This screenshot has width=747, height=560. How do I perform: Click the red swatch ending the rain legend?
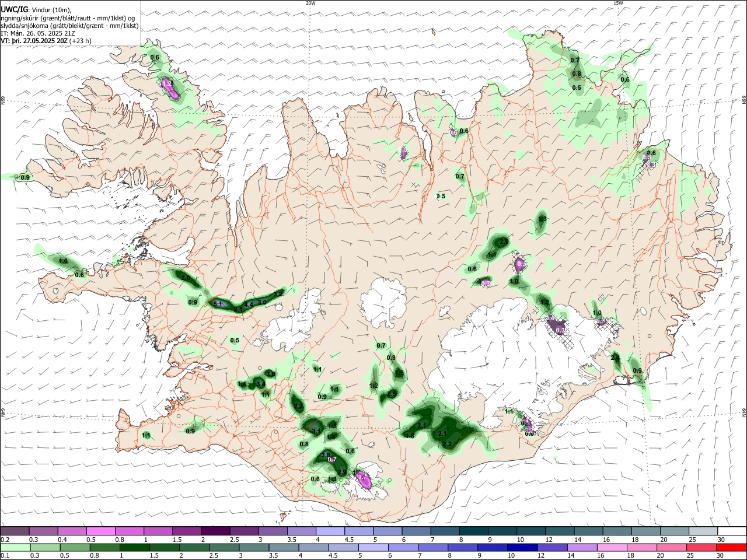click(x=731, y=547)
